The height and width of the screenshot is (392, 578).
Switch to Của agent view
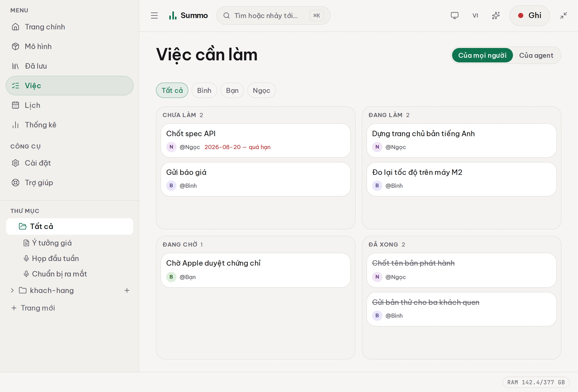pyautogui.click(x=536, y=55)
